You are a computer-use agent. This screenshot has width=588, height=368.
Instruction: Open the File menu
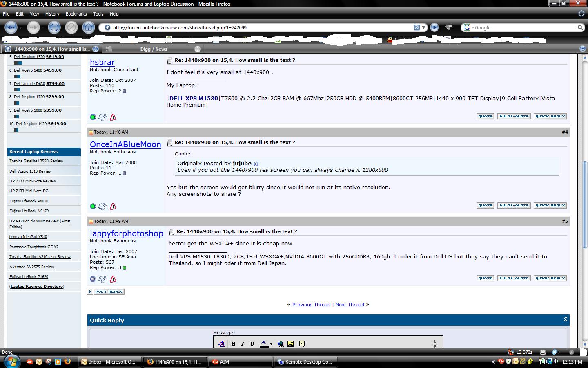6,14
